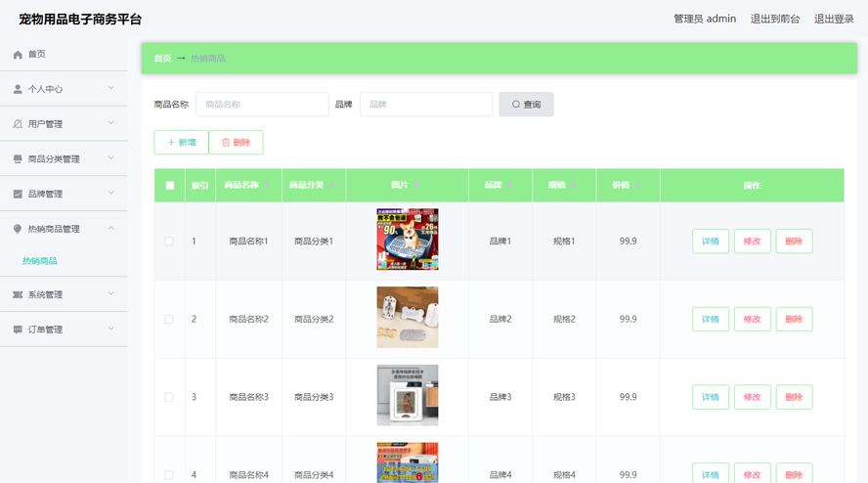The height and width of the screenshot is (483, 868).
Task: Select the 热销商品 submenu item
Action: click(40, 261)
